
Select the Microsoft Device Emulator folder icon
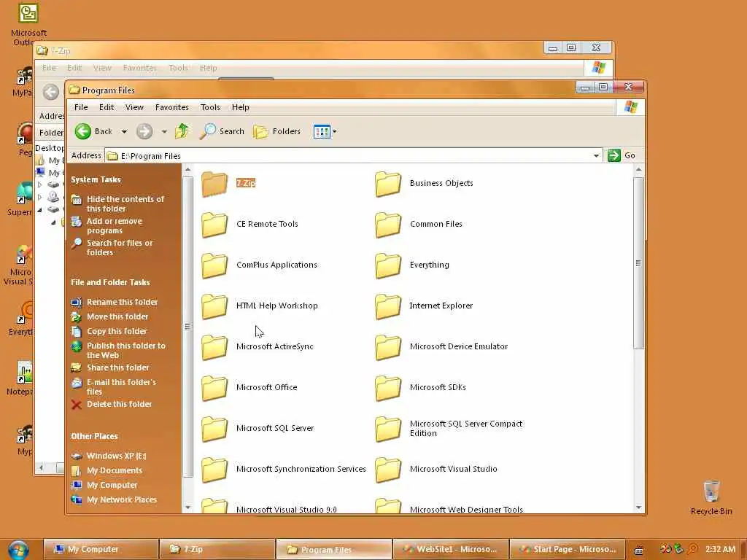[388, 346]
